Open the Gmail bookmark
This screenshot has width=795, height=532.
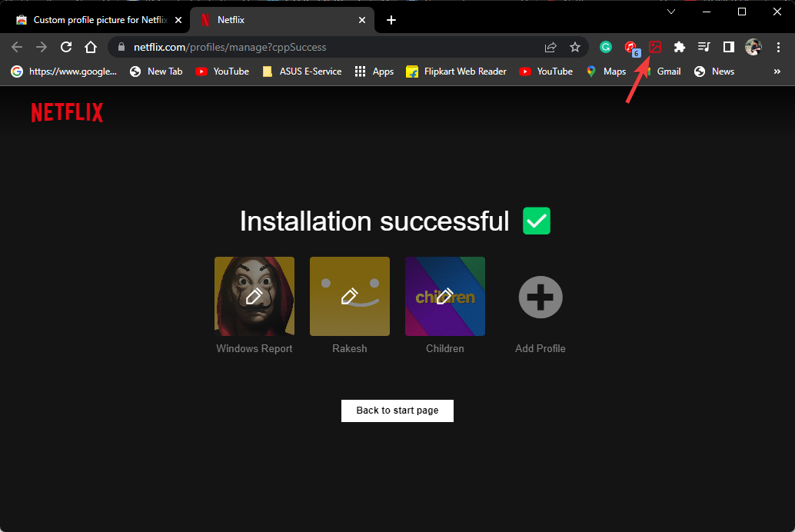tap(662, 71)
